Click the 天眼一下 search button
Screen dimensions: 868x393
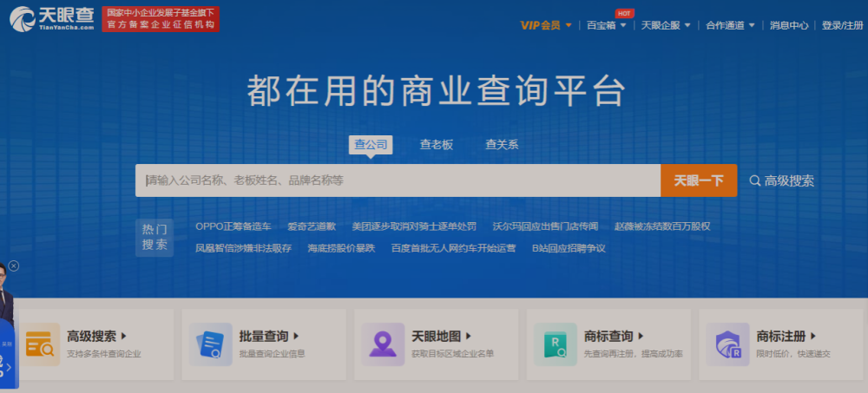(699, 180)
